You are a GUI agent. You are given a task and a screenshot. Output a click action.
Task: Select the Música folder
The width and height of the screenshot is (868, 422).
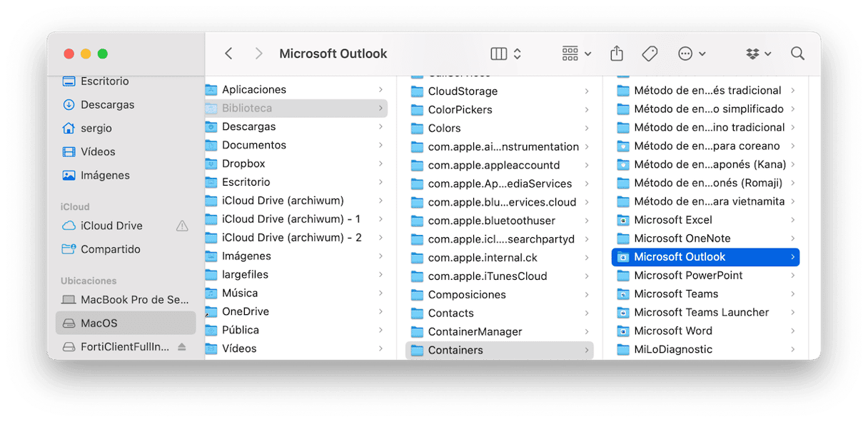click(x=295, y=293)
